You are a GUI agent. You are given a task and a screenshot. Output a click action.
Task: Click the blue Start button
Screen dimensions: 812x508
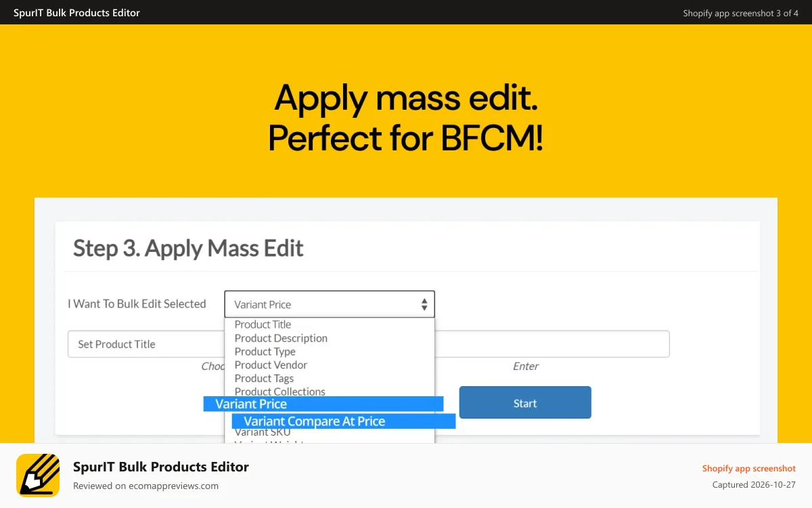(525, 402)
